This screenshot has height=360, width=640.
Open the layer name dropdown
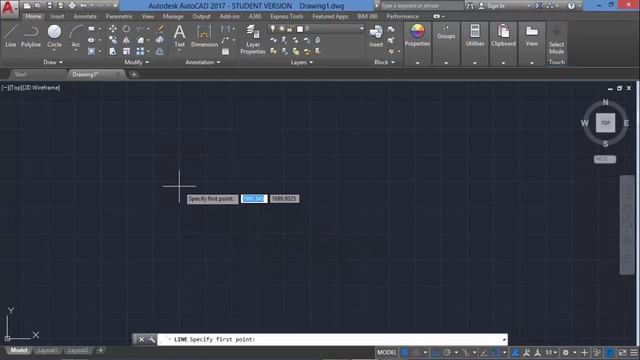click(x=361, y=29)
